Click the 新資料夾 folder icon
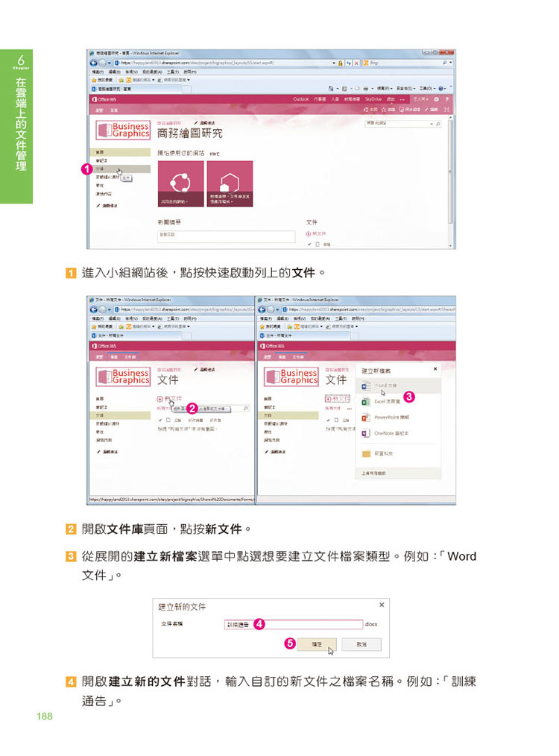This screenshot has height=756, width=559. [365, 453]
